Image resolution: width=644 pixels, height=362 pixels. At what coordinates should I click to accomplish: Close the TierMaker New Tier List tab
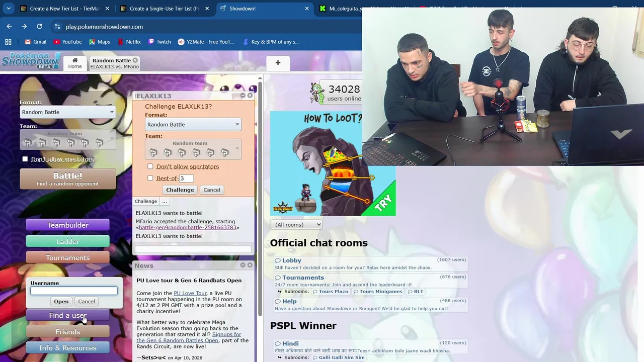[107, 9]
